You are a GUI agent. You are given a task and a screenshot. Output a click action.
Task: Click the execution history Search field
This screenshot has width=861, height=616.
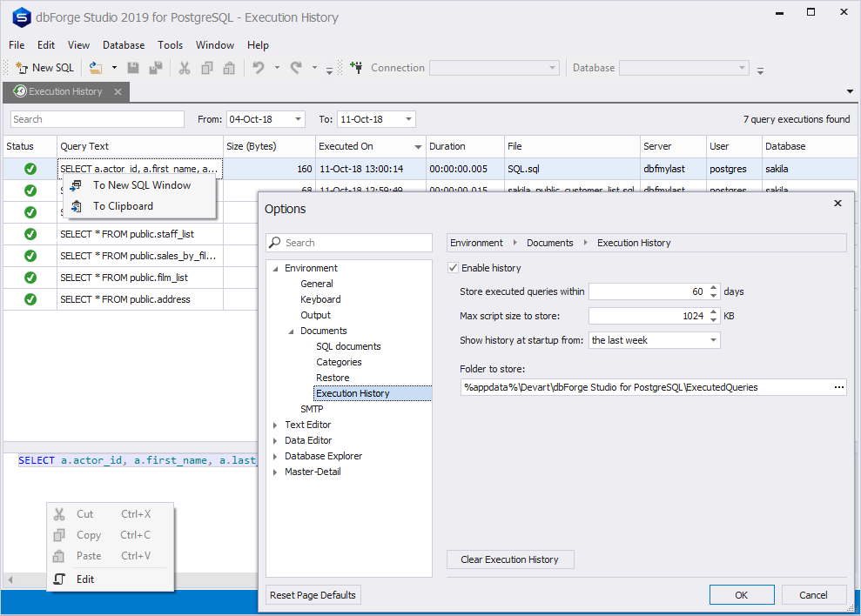point(98,119)
